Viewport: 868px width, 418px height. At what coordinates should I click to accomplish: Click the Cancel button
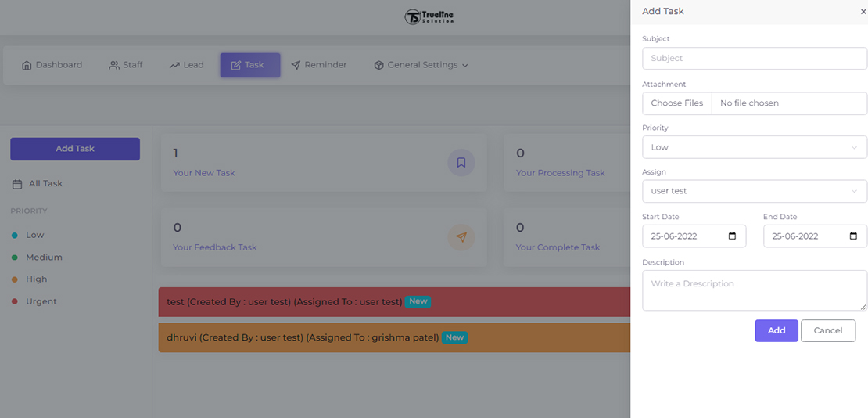828,331
